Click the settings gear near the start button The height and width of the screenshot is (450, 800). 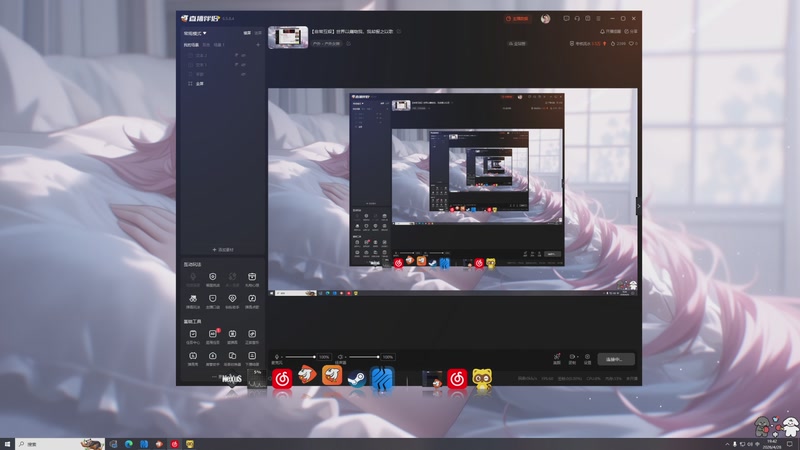click(587, 359)
